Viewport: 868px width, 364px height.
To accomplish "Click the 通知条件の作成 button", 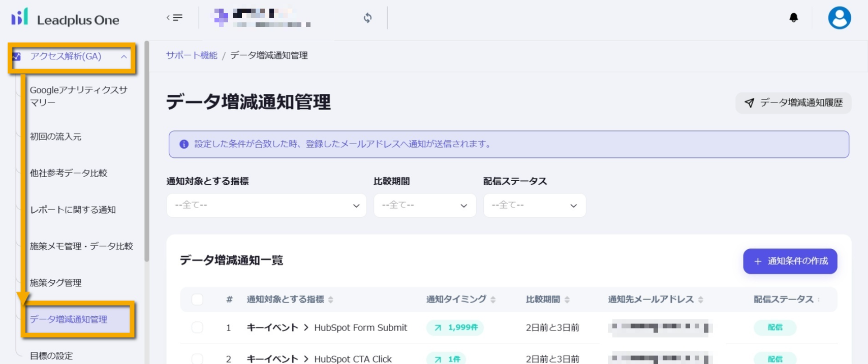I will tap(790, 261).
